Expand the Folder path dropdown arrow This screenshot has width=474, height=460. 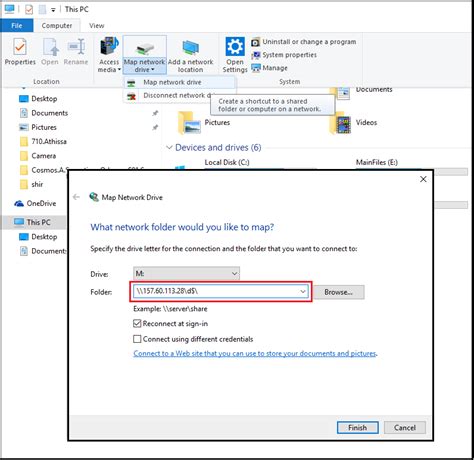pos(303,292)
